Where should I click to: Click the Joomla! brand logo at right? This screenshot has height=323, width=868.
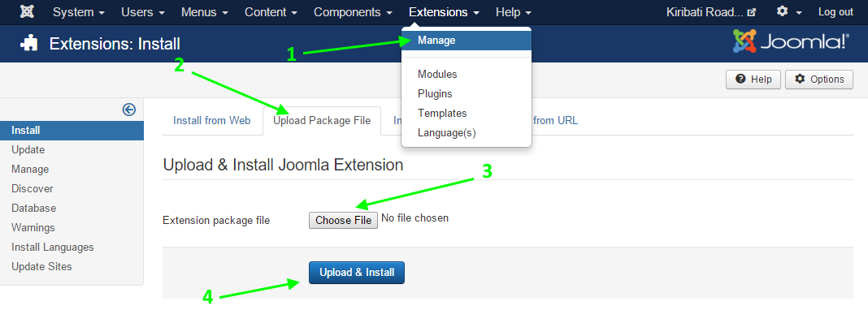pyautogui.click(x=791, y=41)
